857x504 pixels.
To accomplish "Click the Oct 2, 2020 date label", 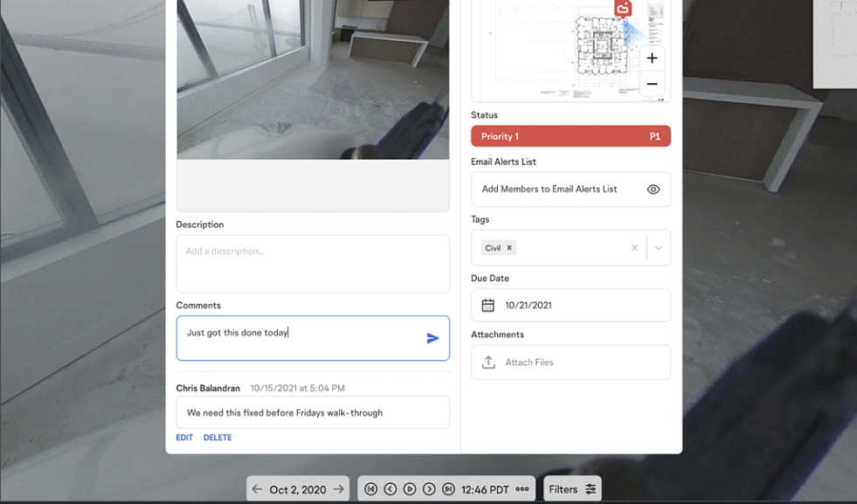I will pyautogui.click(x=298, y=490).
